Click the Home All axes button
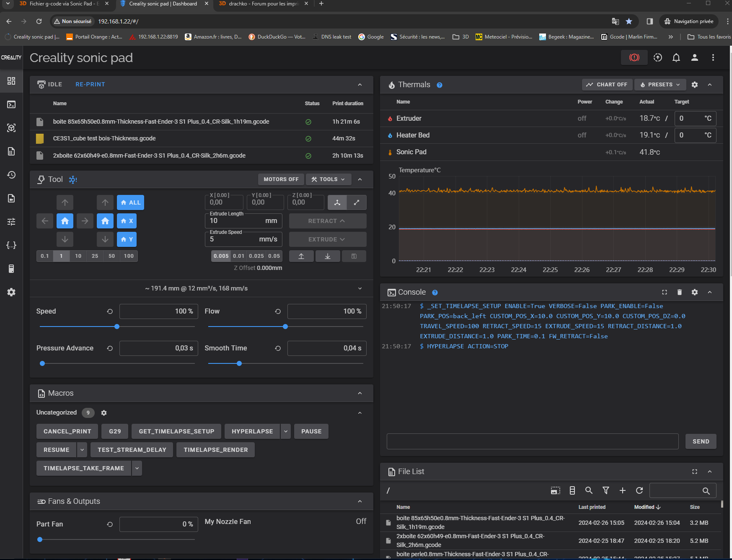The image size is (732, 560). click(130, 202)
